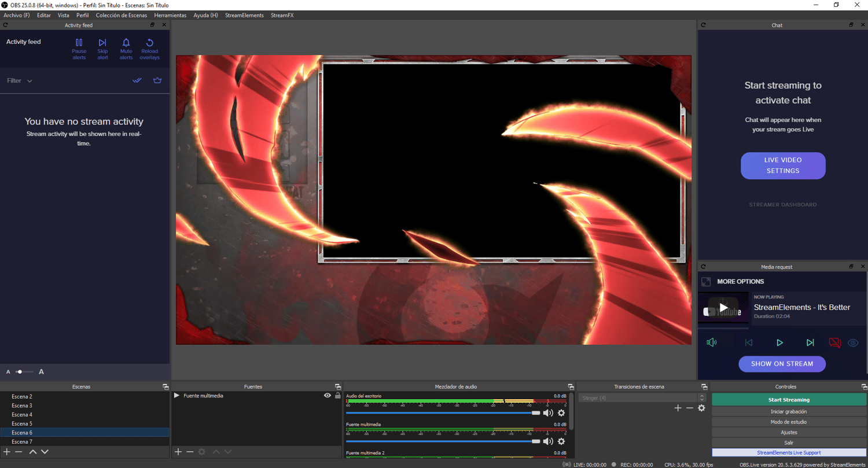Image resolution: width=868 pixels, height=468 pixels.
Task: Mute alerts with the bell icon
Action: (126, 49)
